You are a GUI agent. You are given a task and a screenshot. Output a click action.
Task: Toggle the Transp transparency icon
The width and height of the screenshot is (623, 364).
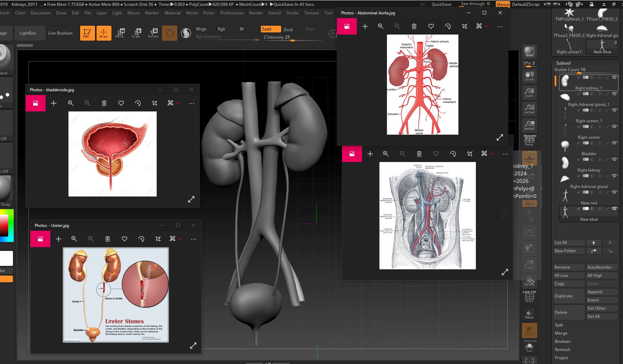pos(529,314)
